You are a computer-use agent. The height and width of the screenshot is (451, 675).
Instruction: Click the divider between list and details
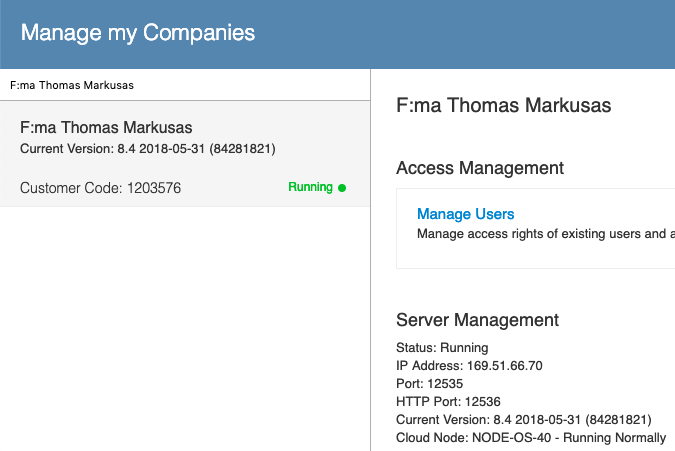point(371,260)
